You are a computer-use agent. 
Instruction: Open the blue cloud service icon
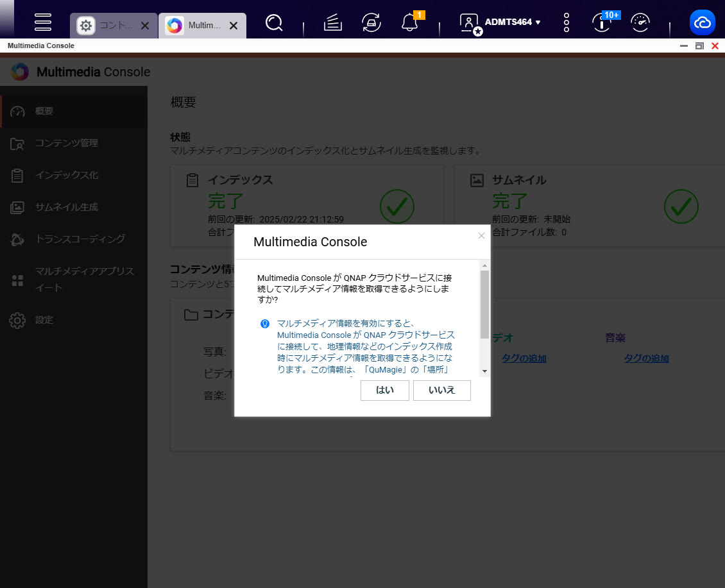[703, 22]
